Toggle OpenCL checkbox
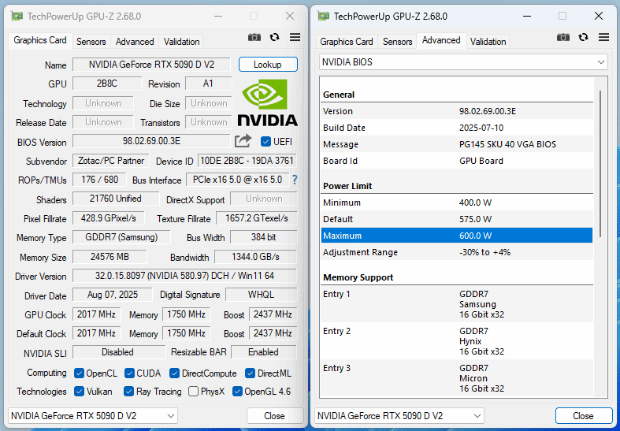This screenshot has width=620, height=431. [79, 373]
